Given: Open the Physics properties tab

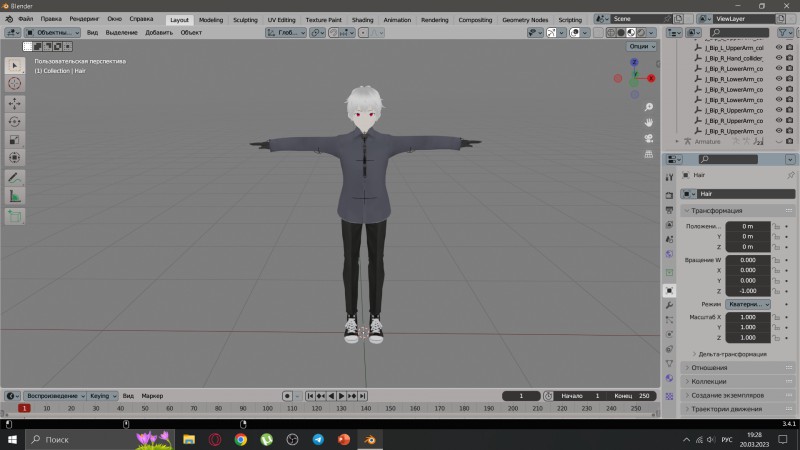Looking at the screenshot, I should 669,334.
